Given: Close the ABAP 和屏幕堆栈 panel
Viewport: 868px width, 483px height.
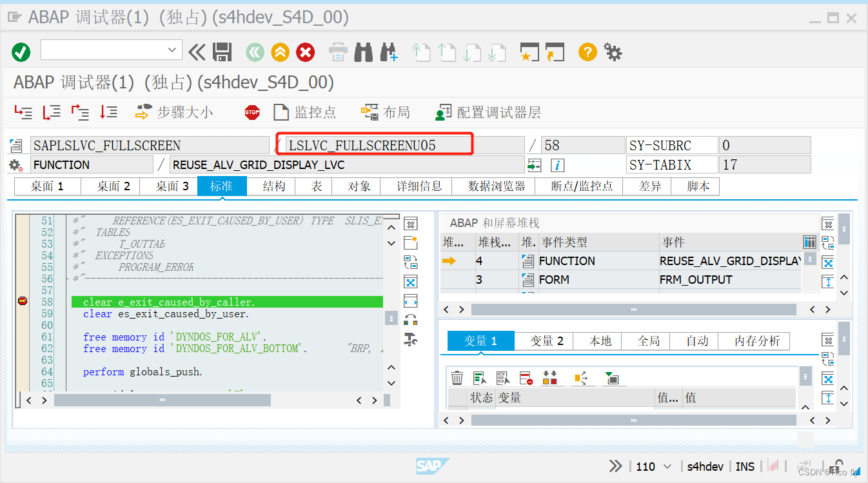Looking at the screenshot, I should 828,222.
